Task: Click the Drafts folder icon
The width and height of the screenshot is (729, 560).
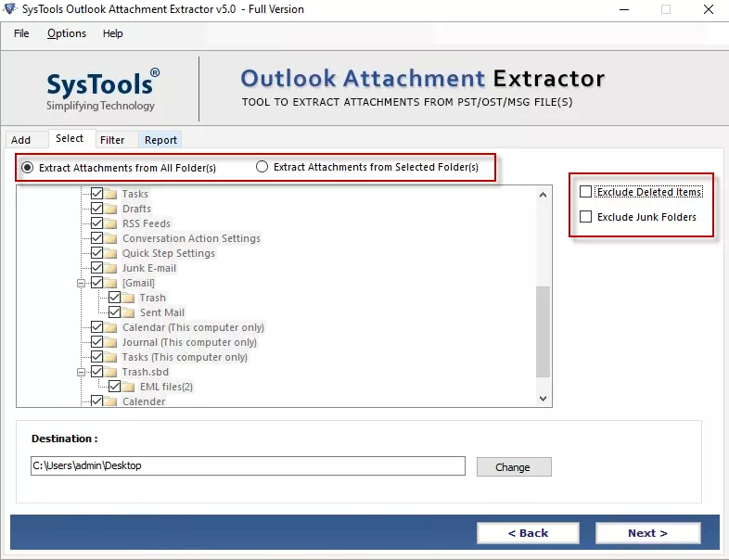Action: coord(110,209)
